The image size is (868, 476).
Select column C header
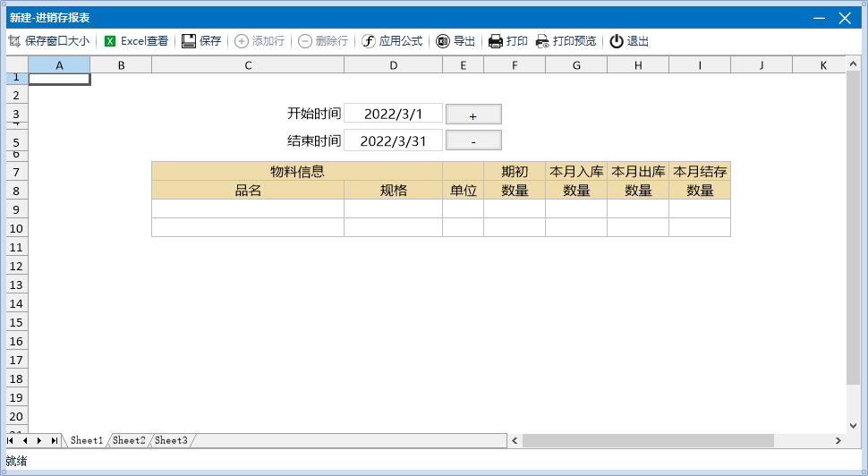[248, 65]
